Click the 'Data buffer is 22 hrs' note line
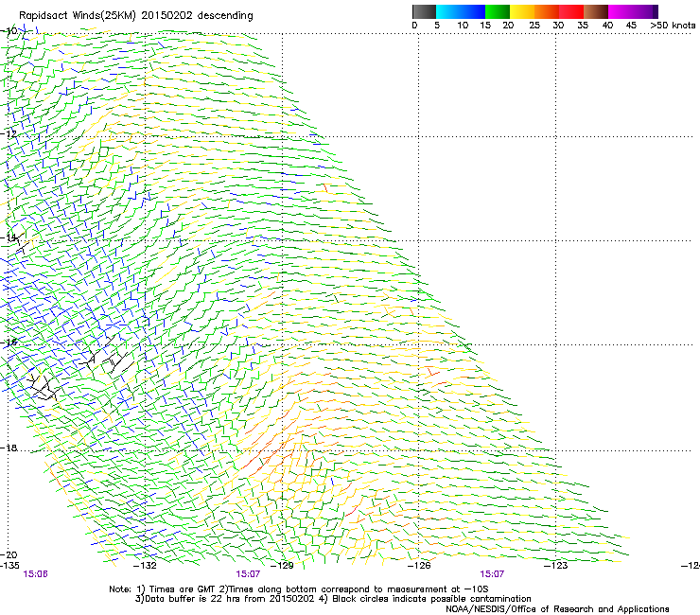The image size is (700, 615). click(x=333, y=599)
